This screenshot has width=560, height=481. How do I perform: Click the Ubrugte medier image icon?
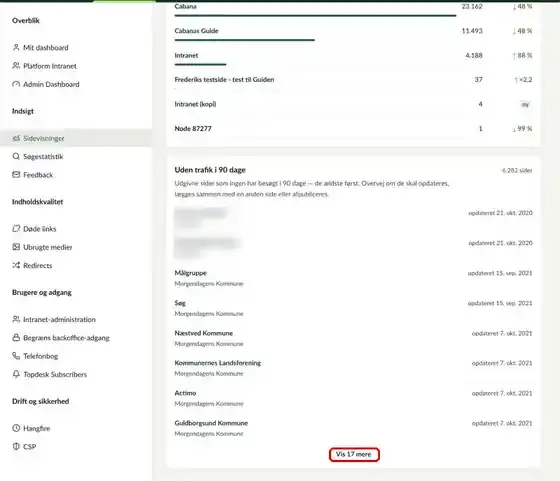[16, 247]
